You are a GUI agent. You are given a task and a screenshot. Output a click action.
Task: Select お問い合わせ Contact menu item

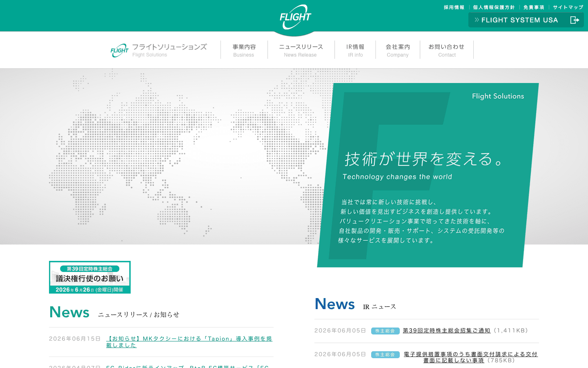click(447, 50)
